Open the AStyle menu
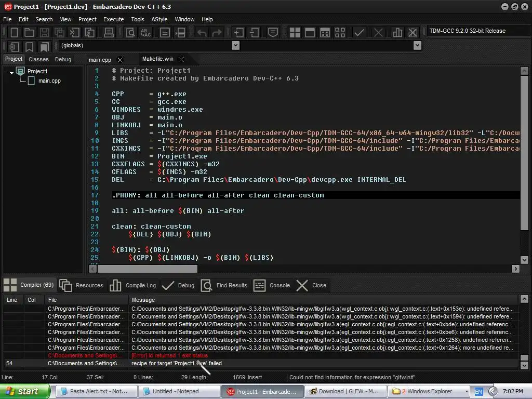The image size is (532, 399). coord(159,19)
